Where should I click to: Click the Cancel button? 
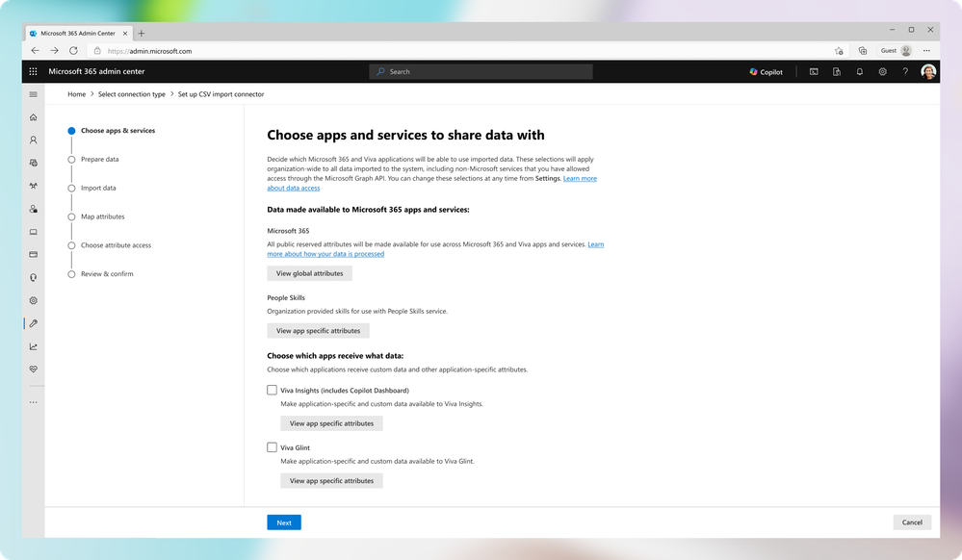(x=912, y=522)
